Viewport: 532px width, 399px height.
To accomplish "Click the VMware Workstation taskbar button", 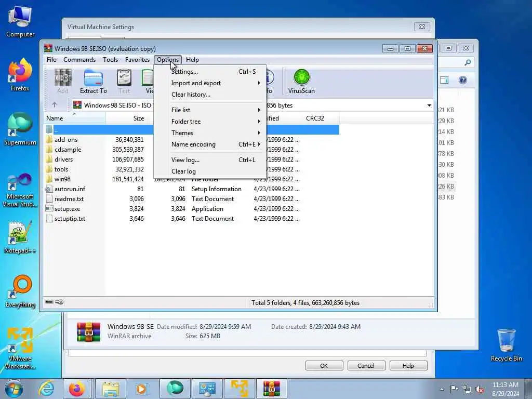I will click(x=239, y=389).
